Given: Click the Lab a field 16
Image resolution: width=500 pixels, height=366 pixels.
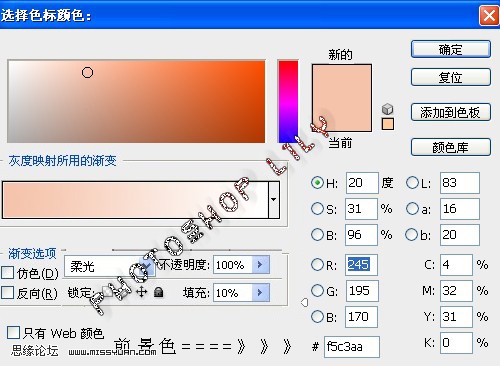Looking at the screenshot, I should [x=460, y=209].
